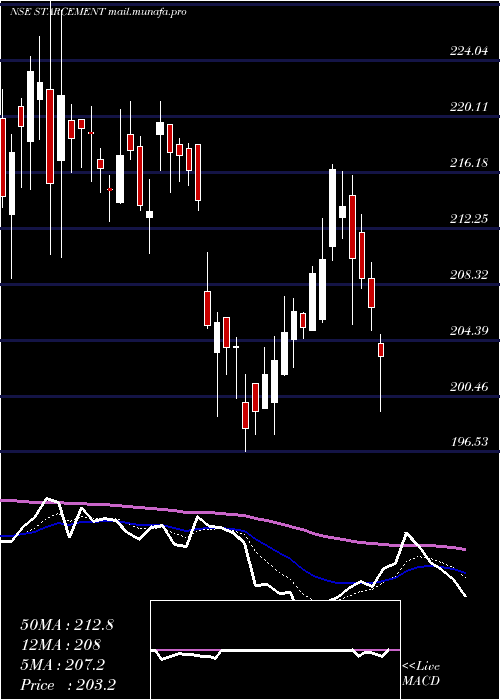
Task: Click the 224.04 price axis label
Action: point(469,51)
